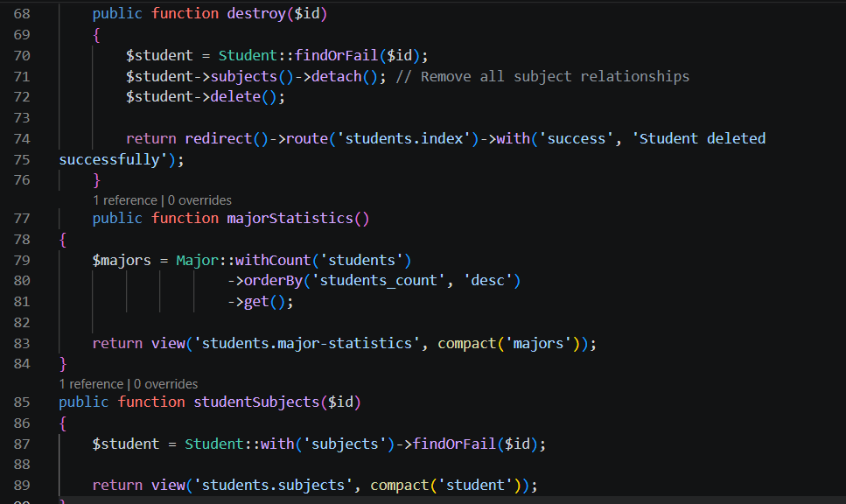
Task: Click '0 overrides' code lens above majorStatistics
Action: click(x=199, y=200)
